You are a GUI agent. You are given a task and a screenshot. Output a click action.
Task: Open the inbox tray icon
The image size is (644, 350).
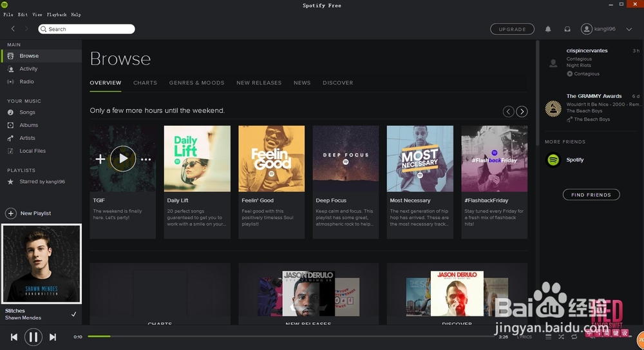coord(567,29)
